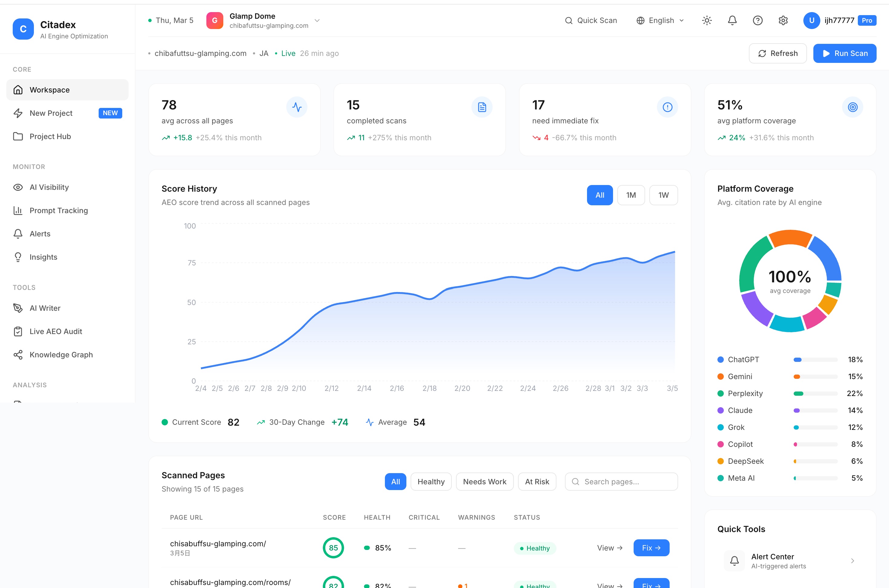This screenshot has height=588, width=889.
Task: Click the Refresh button
Action: click(778, 53)
